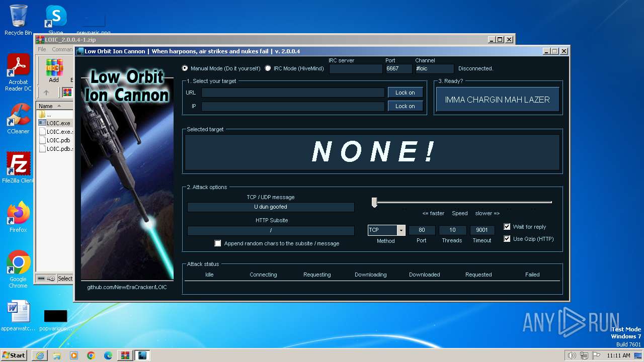Open Action Center flag tray icon
Image resolution: width=644 pixels, height=362 pixels.
click(596, 355)
